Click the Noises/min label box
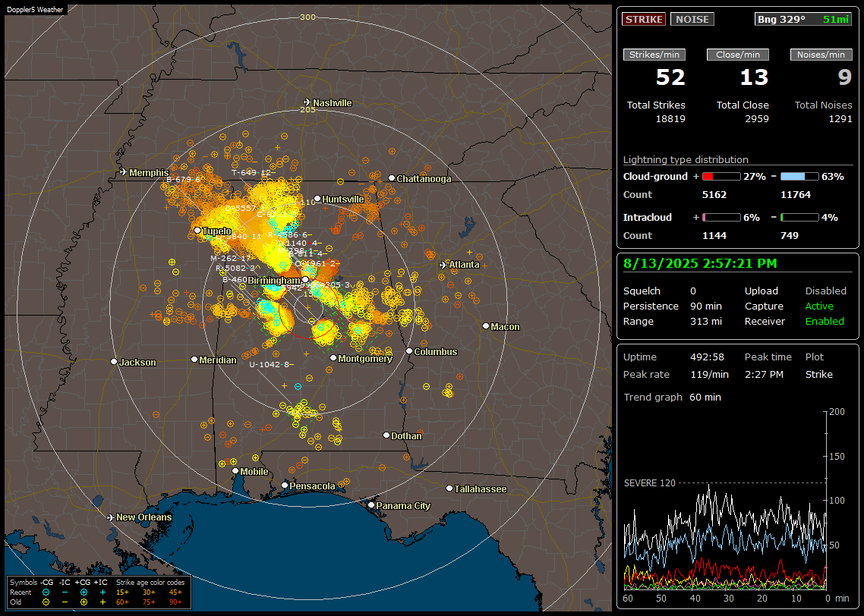864x616 pixels. pos(821,55)
